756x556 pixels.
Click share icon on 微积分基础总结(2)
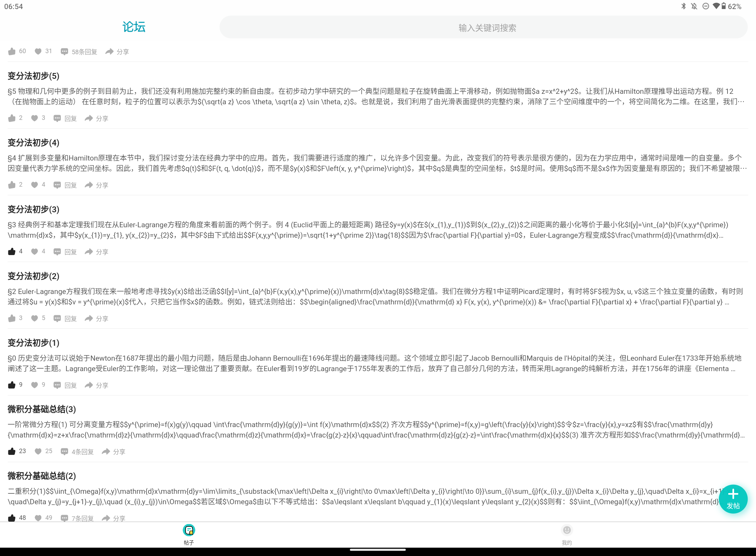pyautogui.click(x=106, y=518)
